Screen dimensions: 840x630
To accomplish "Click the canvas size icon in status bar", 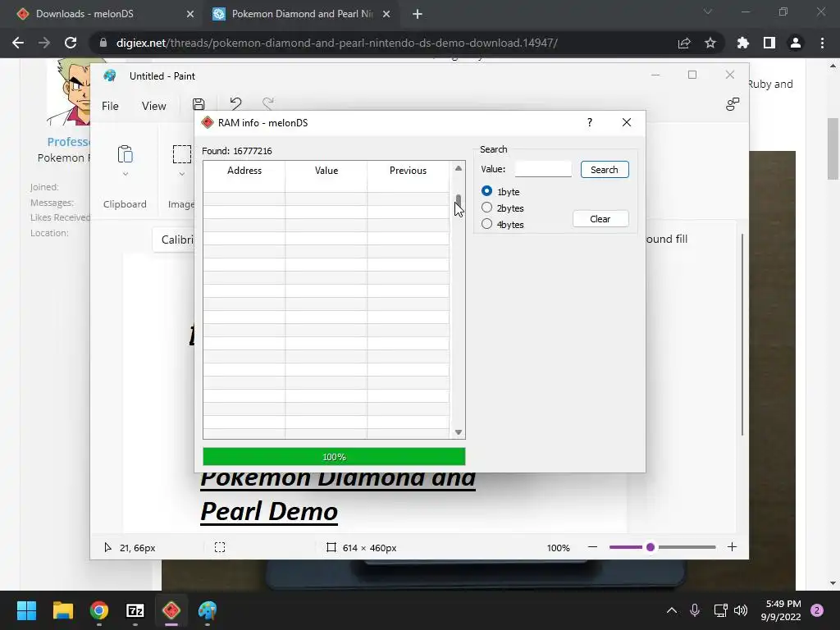I will [331, 547].
